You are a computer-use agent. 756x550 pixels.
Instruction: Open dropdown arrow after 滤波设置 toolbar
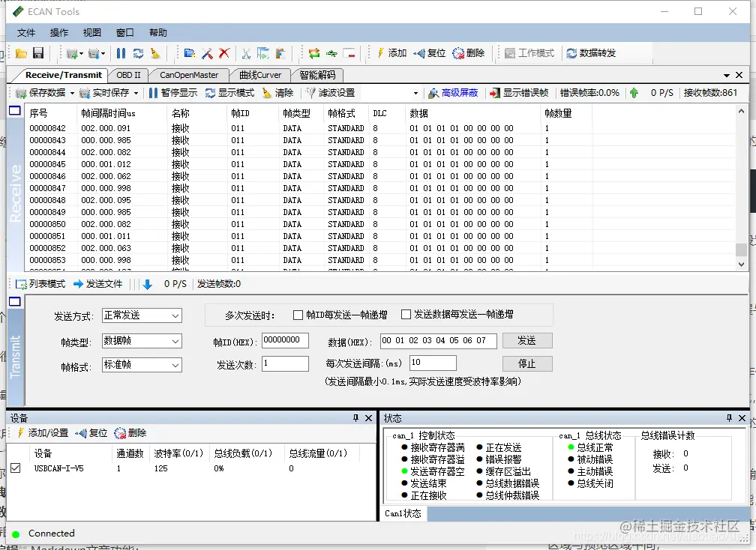pos(415,93)
